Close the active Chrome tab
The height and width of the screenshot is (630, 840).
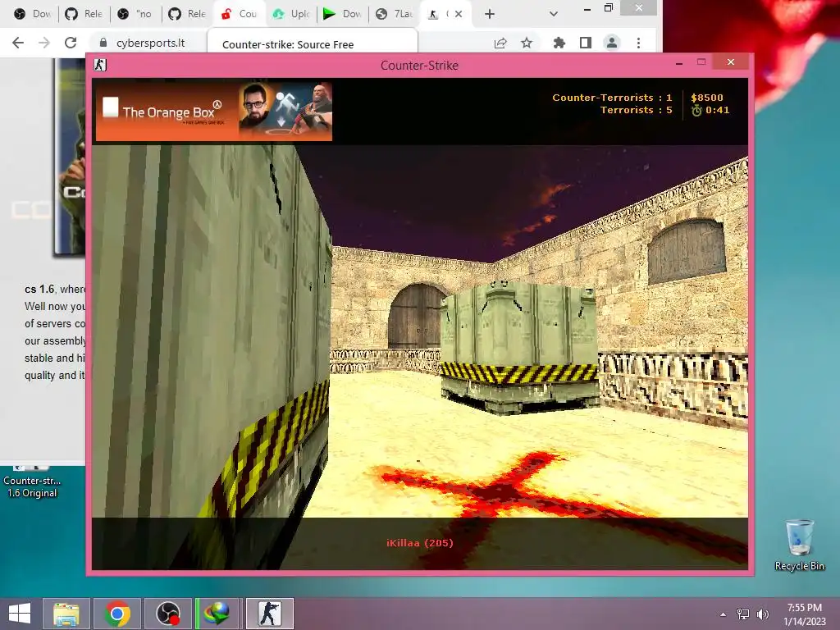(x=459, y=14)
